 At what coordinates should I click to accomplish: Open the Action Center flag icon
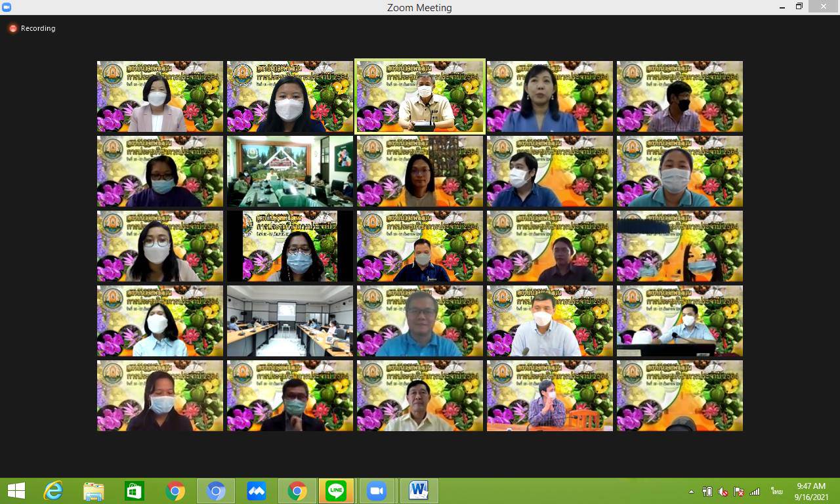tap(739, 492)
